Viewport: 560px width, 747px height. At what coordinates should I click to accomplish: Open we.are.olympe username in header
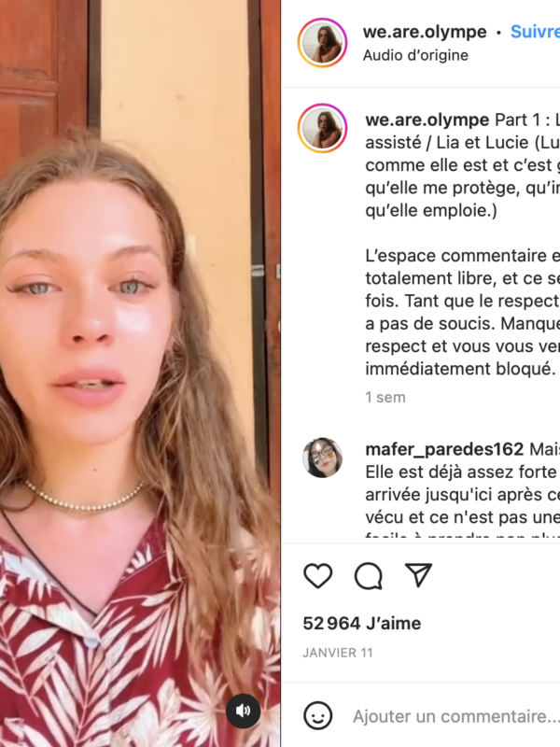point(425,32)
